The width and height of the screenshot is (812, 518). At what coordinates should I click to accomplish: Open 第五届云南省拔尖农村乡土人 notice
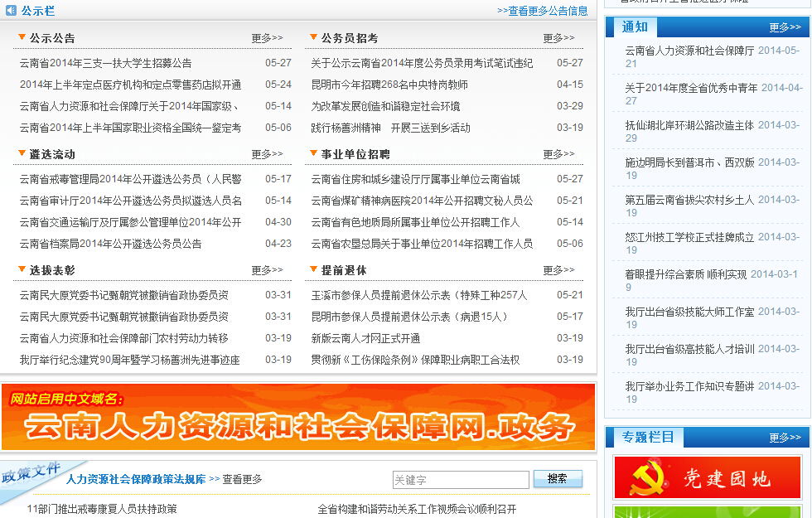click(689, 200)
